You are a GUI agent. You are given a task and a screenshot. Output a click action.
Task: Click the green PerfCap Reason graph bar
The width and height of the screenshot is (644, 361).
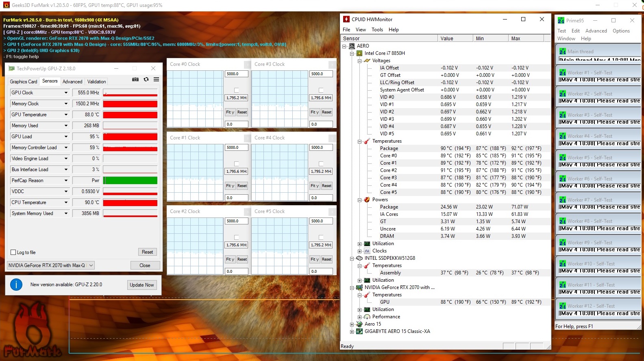click(130, 180)
